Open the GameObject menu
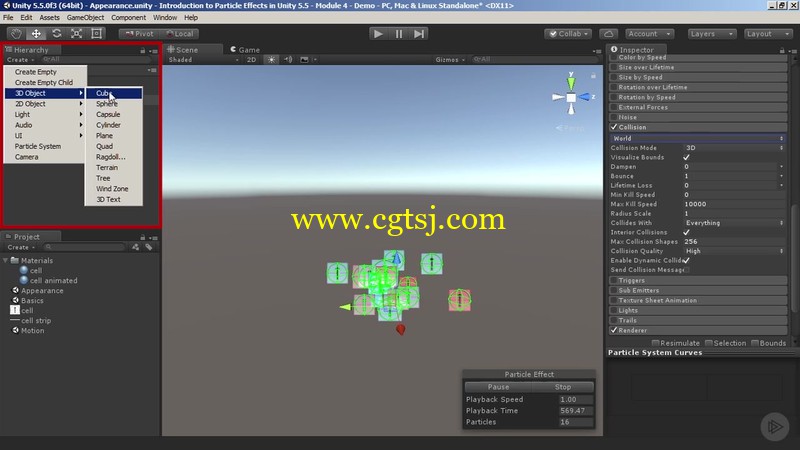This screenshot has height=450, width=800. pyautogui.click(x=85, y=17)
